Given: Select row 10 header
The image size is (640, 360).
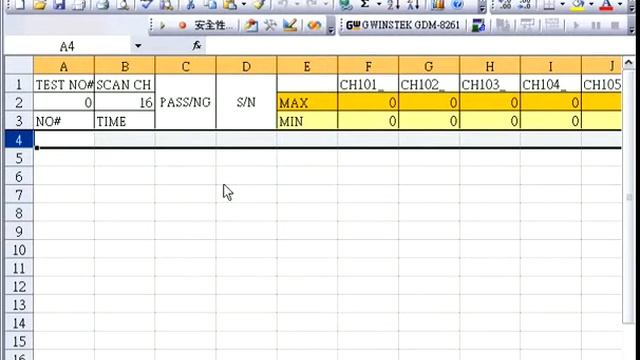Looking at the screenshot, I should pyautogui.click(x=19, y=250).
